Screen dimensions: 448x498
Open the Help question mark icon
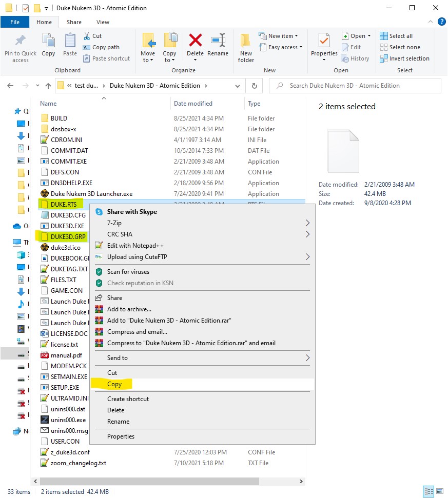pos(442,22)
